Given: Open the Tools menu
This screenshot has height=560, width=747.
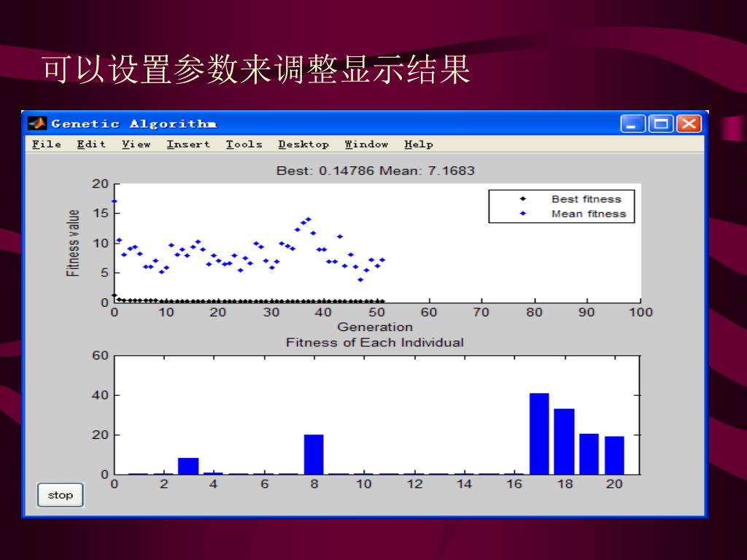Looking at the screenshot, I should 244,144.
